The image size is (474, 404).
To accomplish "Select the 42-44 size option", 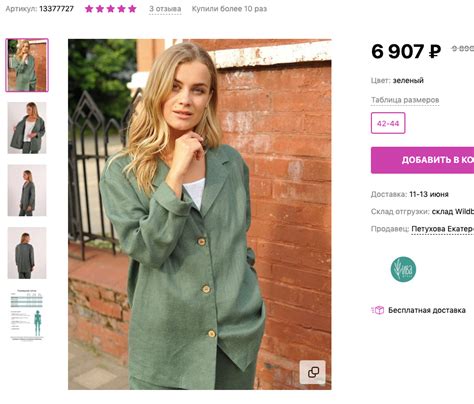I will tap(388, 123).
